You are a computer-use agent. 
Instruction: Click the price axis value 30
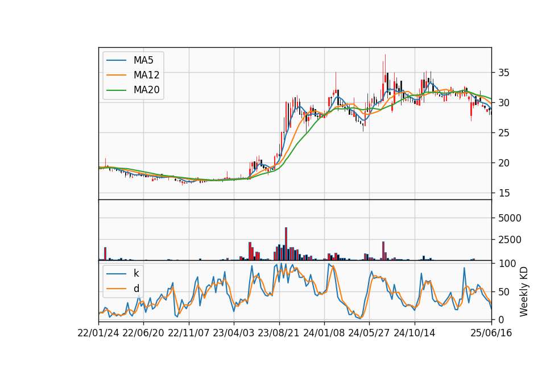pos(504,103)
